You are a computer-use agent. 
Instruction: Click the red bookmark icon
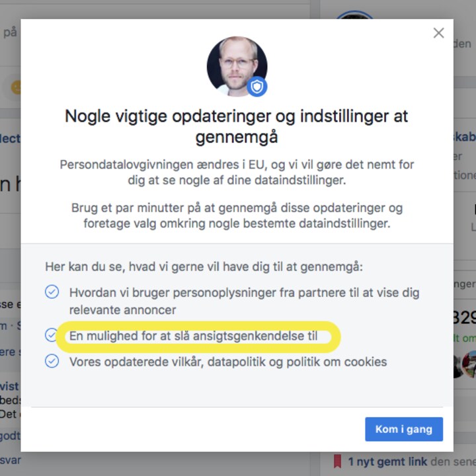coord(337,461)
